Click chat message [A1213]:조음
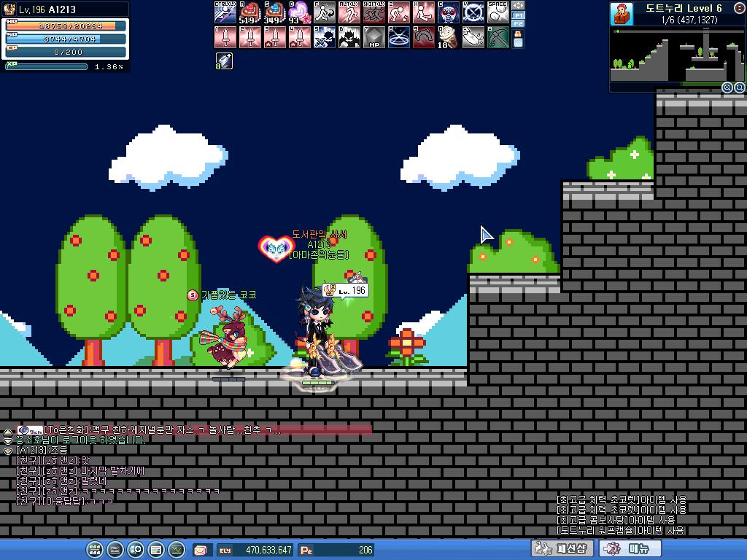 point(42,450)
